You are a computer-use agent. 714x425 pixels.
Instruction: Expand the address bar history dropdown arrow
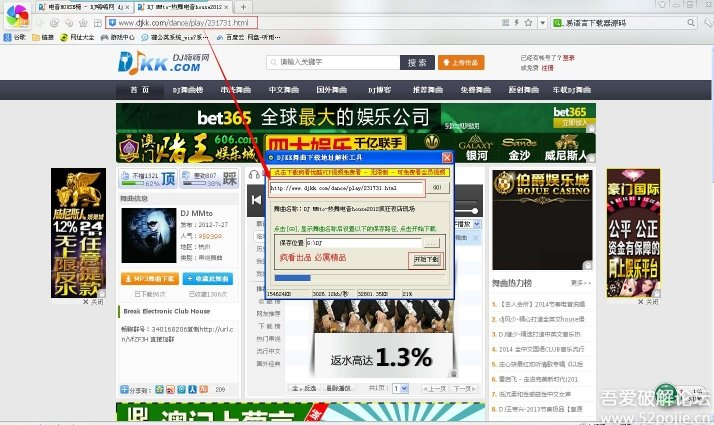click(542, 22)
